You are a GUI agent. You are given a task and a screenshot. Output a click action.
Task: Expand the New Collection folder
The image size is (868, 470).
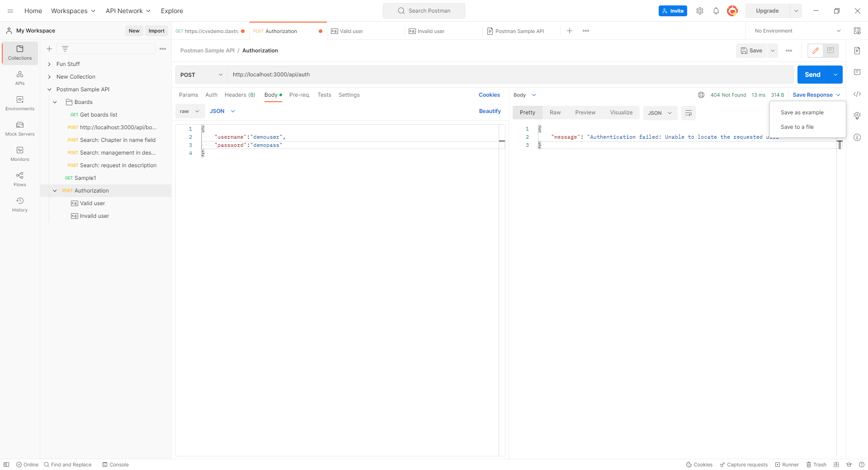point(49,77)
